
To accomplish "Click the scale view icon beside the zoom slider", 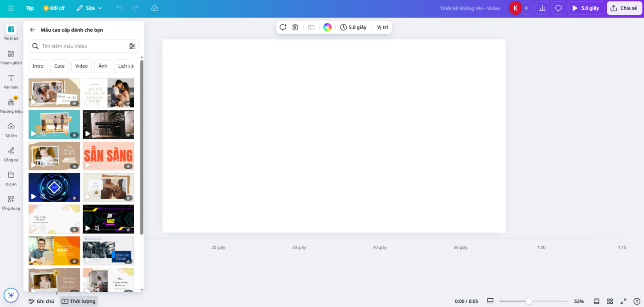I will 490,301.
